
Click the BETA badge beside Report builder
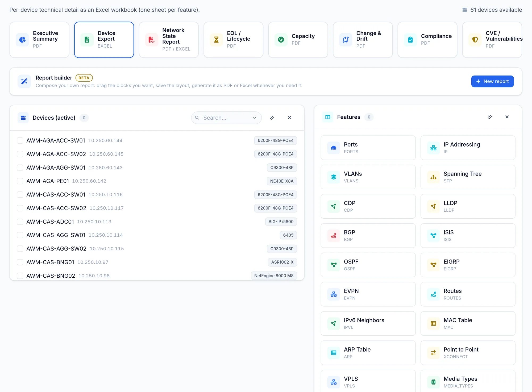click(84, 78)
